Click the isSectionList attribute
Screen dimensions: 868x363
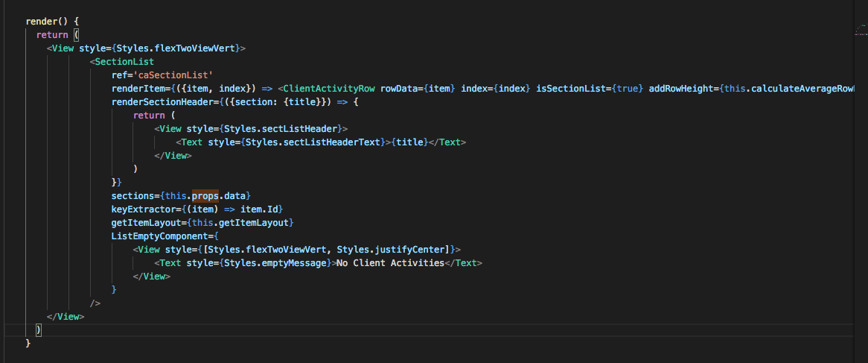point(571,89)
